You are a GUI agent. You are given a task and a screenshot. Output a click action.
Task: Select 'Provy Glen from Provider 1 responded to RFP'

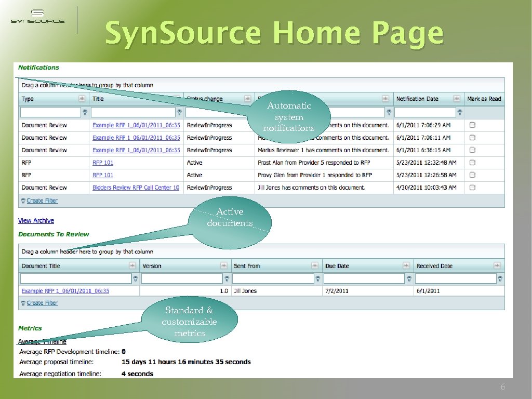(315, 175)
